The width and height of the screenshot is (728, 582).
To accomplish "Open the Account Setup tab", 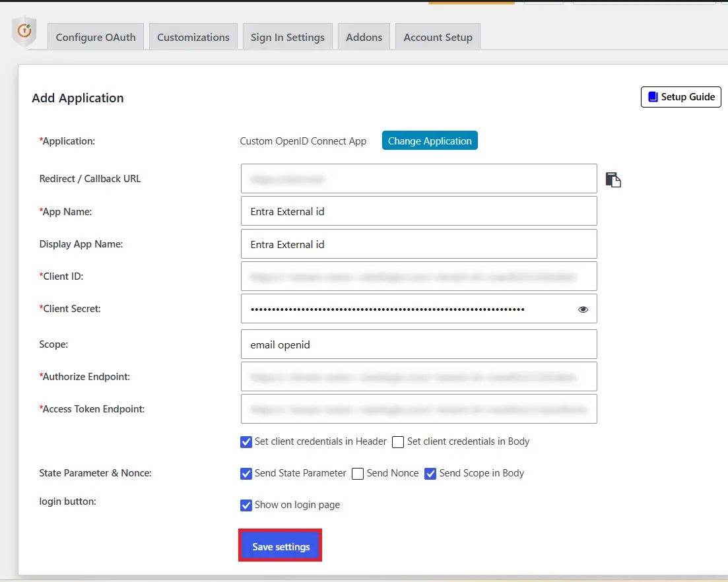I will (438, 37).
